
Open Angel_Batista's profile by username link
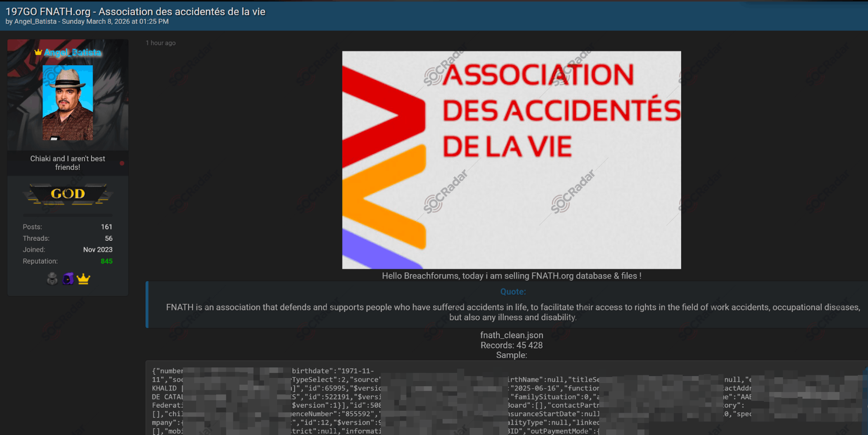pos(73,53)
